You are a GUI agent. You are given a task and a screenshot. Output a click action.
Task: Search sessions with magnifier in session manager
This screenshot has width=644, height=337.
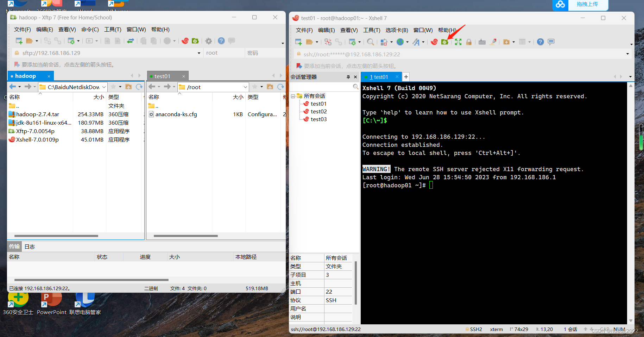point(355,87)
